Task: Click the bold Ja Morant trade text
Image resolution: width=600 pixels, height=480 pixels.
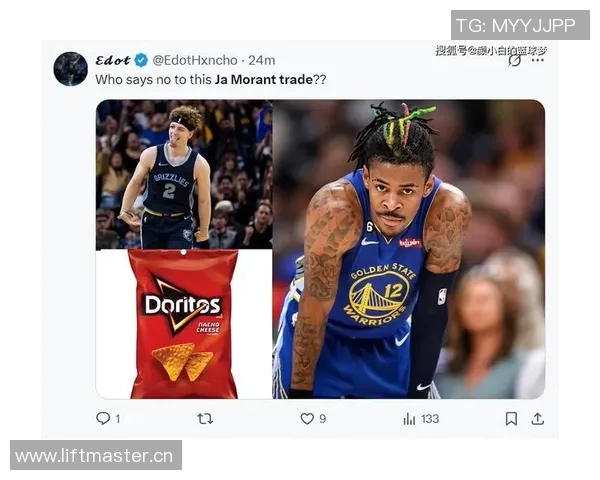Action: 264,80
